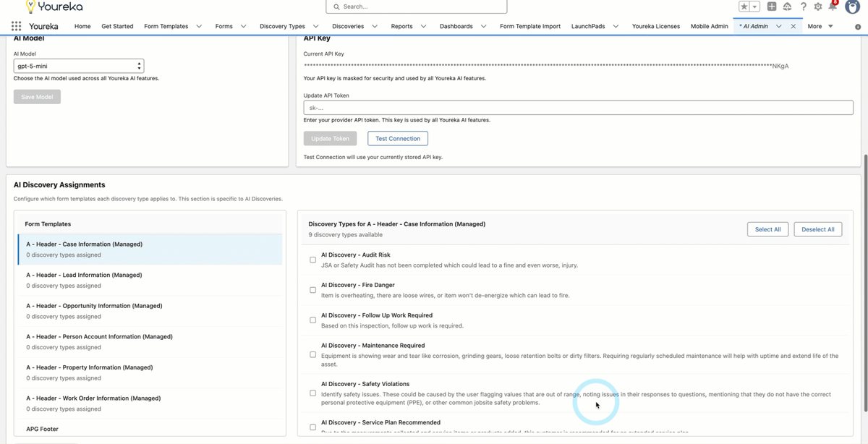Open the user profile avatar

click(x=852, y=7)
